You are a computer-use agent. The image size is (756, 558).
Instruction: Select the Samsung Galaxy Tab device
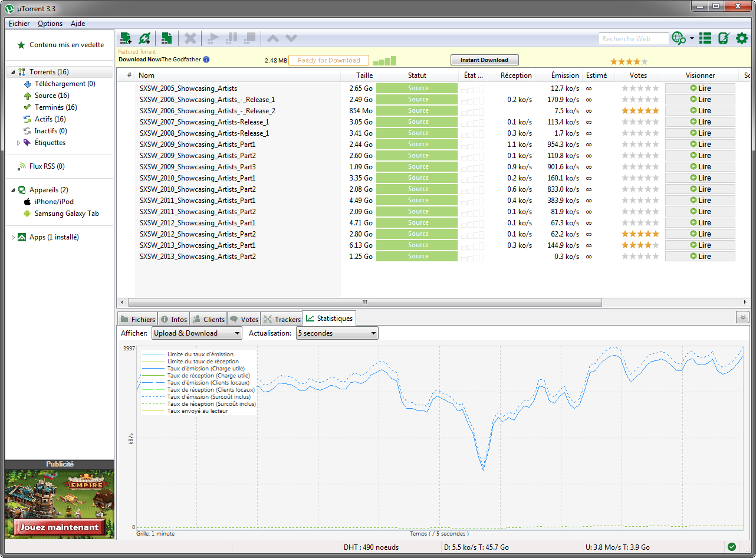[x=61, y=214]
